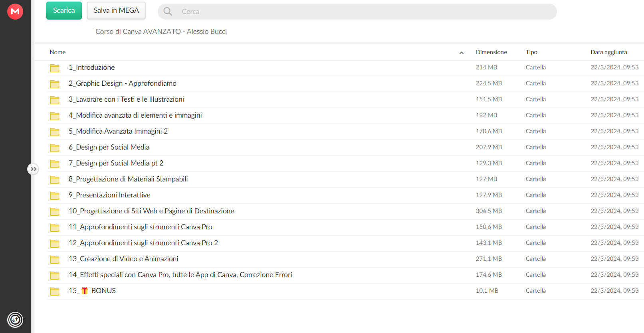Image resolution: width=644 pixels, height=333 pixels.
Task: Click the MEGA logo icon
Action: 15,11
